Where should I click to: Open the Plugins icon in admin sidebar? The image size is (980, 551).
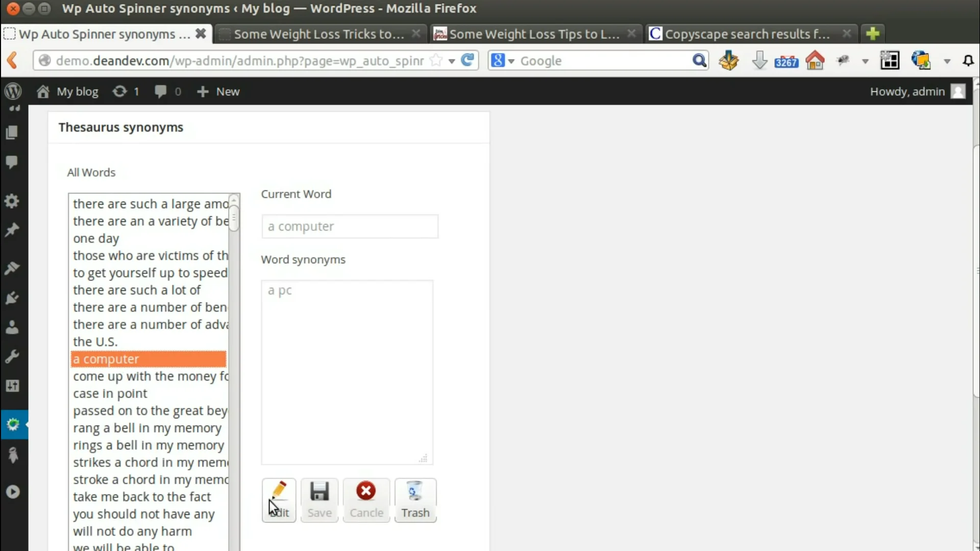(11, 297)
